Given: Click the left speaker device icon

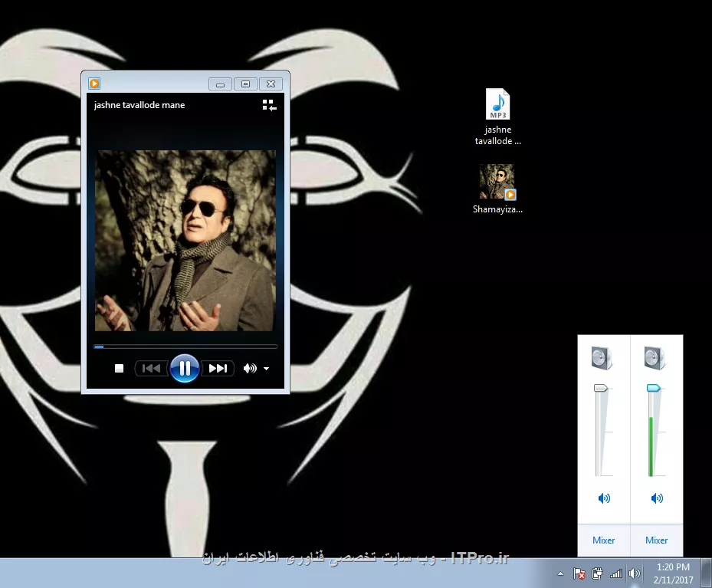Looking at the screenshot, I should coord(602,358).
